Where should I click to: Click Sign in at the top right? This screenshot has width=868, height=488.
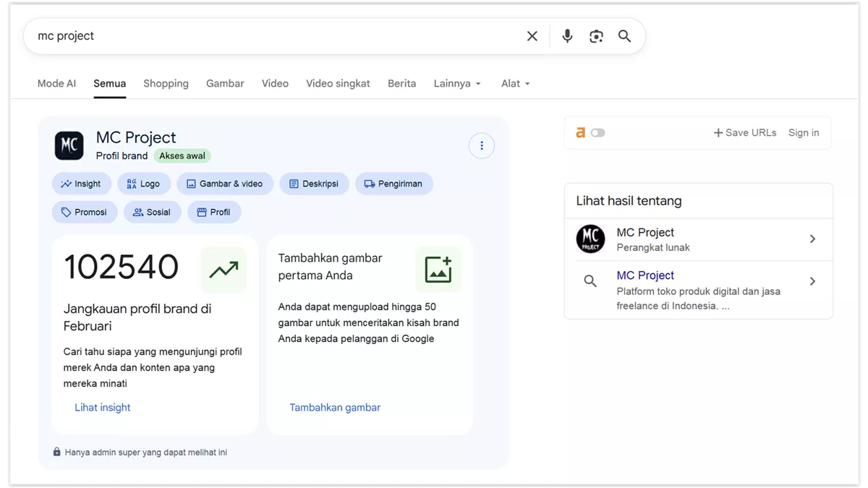click(x=803, y=132)
